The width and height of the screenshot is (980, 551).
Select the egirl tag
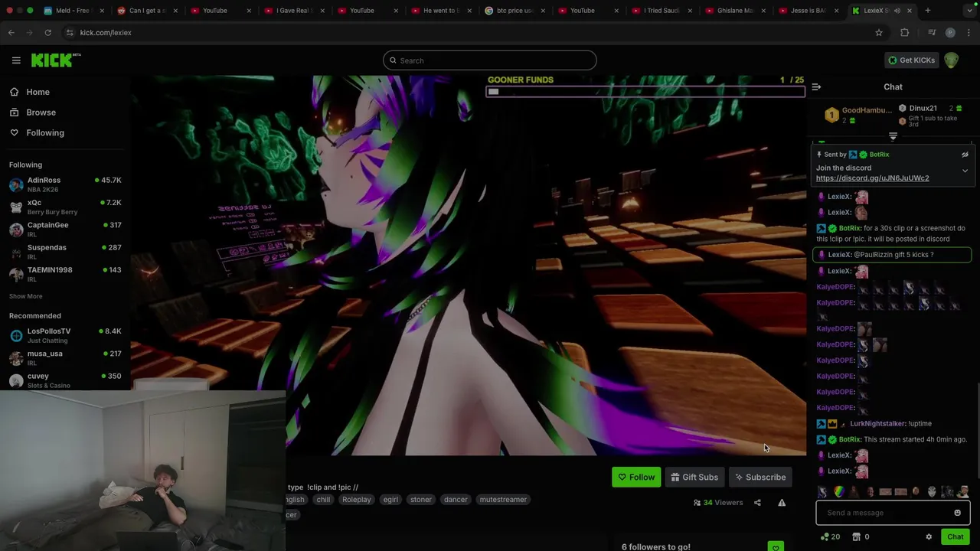[x=390, y=500]
